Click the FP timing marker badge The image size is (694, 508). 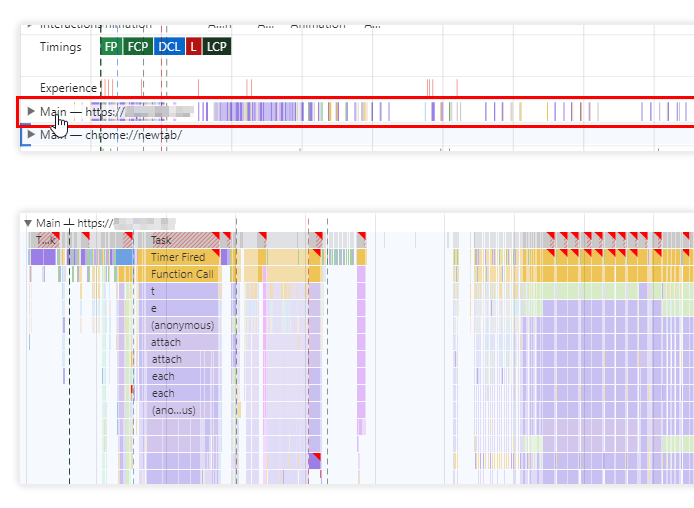click(x=111, y=46)
